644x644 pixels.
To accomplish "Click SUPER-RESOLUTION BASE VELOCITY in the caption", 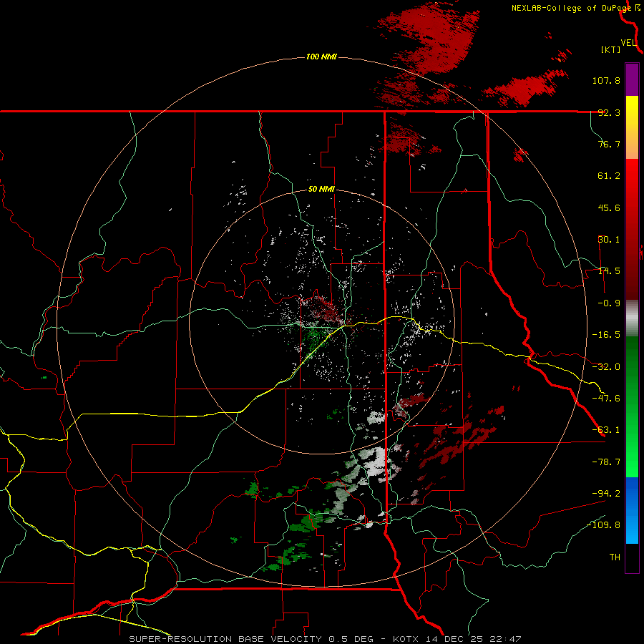I will [x=225, y=639].
